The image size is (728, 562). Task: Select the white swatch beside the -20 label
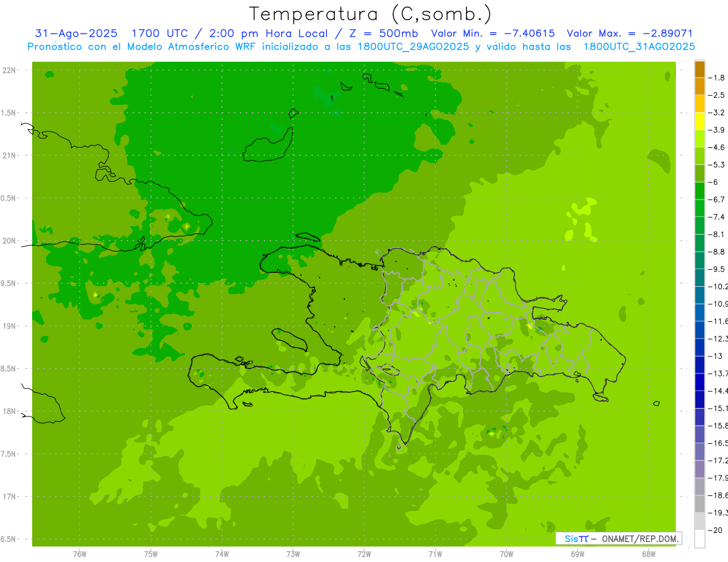[x=699, y=538]
